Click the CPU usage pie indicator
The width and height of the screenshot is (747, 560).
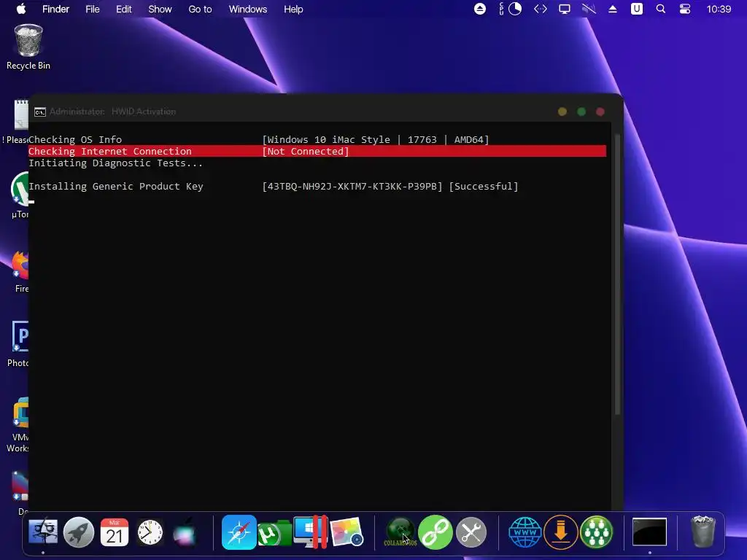(515, 9)
